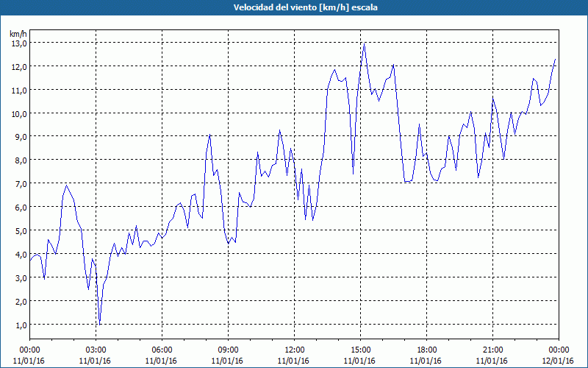The image size is (588, 368).
Task: Click the 12:00 time axis label
Action: point(295,350)
